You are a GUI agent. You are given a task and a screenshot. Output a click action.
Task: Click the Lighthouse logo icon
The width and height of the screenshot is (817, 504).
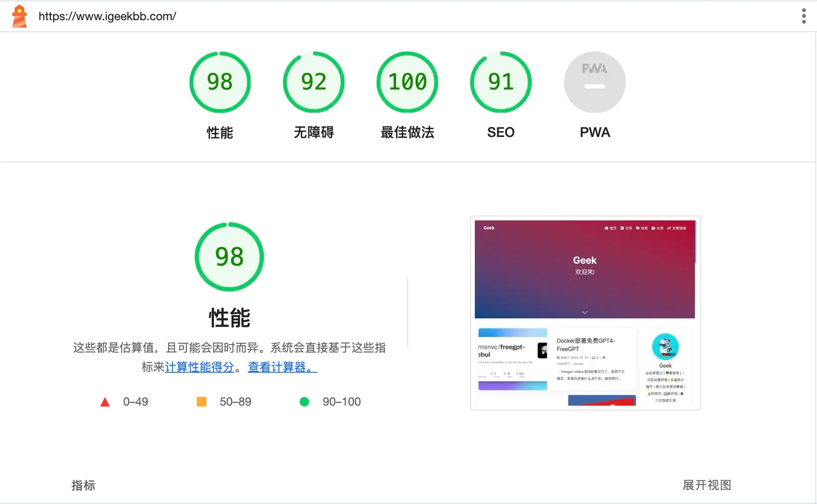pos(19,16)
